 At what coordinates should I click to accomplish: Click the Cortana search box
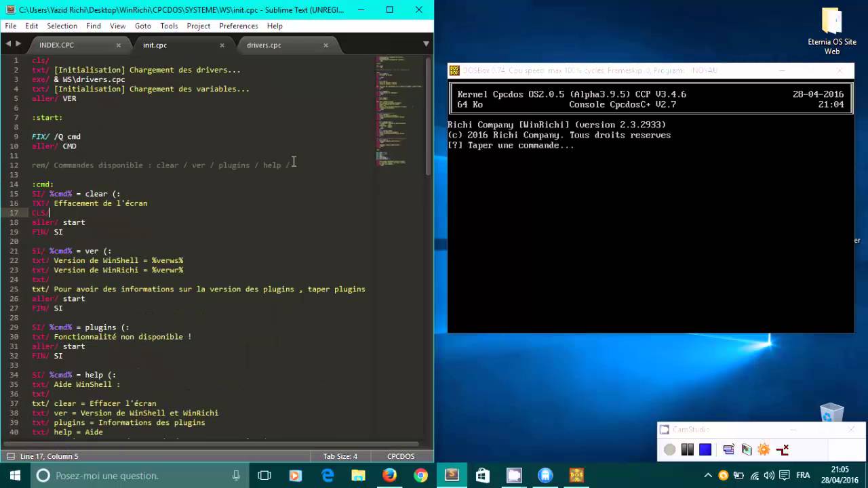pos(139,475)
